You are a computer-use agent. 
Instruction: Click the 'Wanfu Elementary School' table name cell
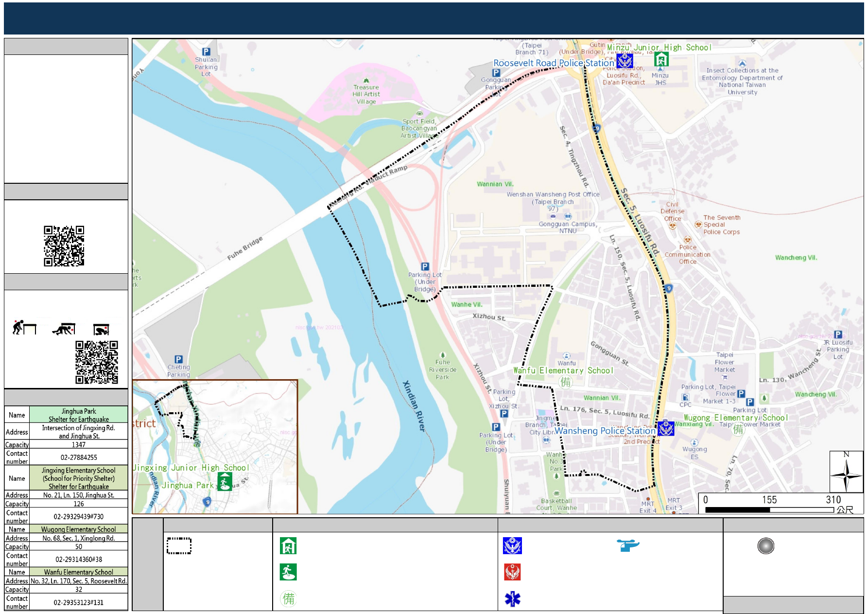coord(79,572)
